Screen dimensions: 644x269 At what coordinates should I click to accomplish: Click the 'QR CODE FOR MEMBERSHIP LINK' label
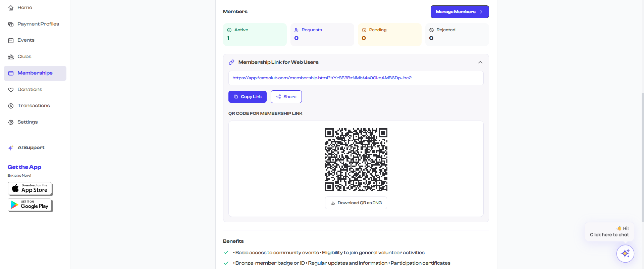[265, 114]
